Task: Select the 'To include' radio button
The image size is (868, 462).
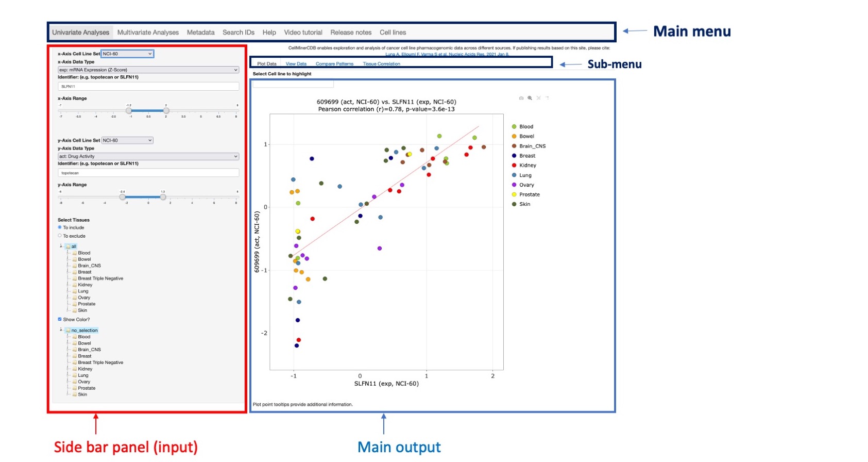Action: pyautogui.click(x=60, y=227)
